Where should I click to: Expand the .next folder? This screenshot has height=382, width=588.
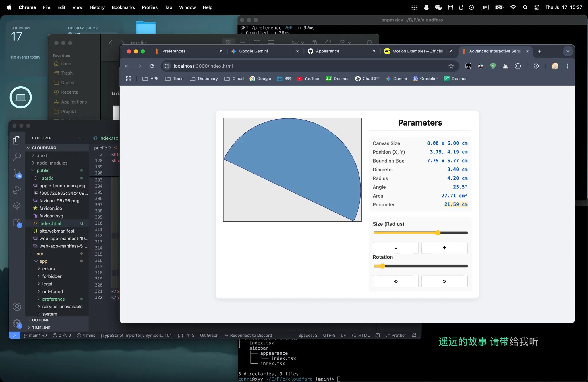coord(42,155)
